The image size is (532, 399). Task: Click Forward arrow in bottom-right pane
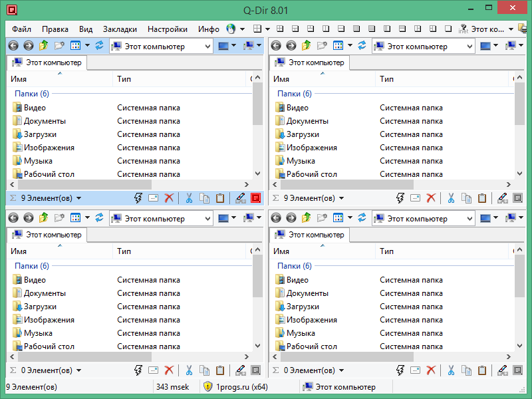tap(291, 217)
